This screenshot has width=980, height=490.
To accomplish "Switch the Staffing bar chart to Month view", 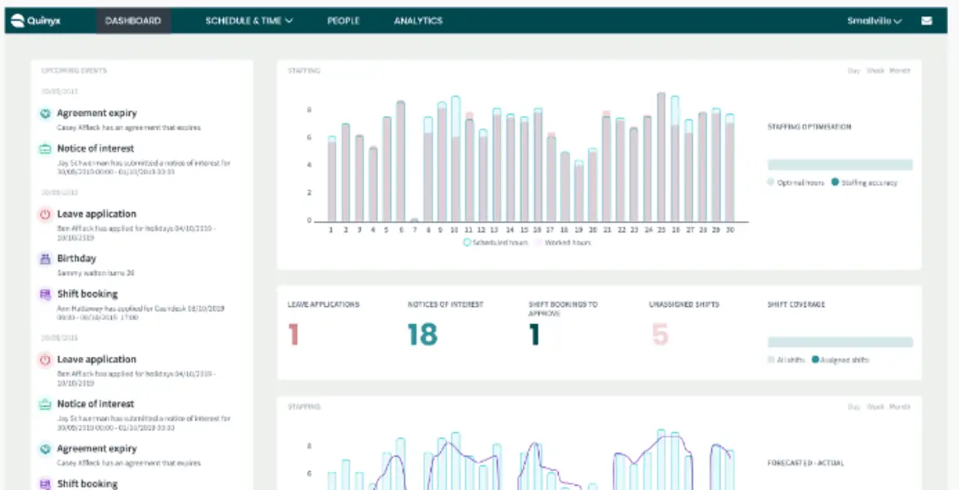I will tap(900, 71).
